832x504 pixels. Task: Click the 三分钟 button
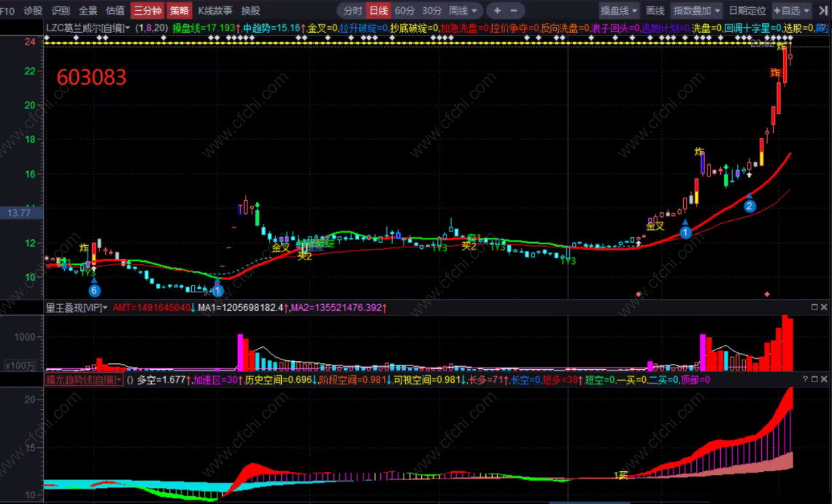point(147,11)
